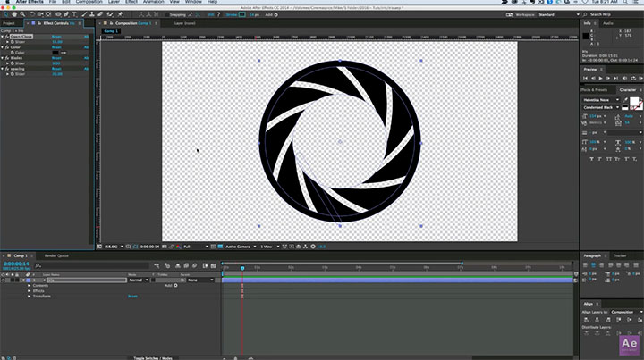The width and height of the screenshot is (644, 360).
Task: Toggle Motion Blur switch in timeline
Action: click(194, 265)
